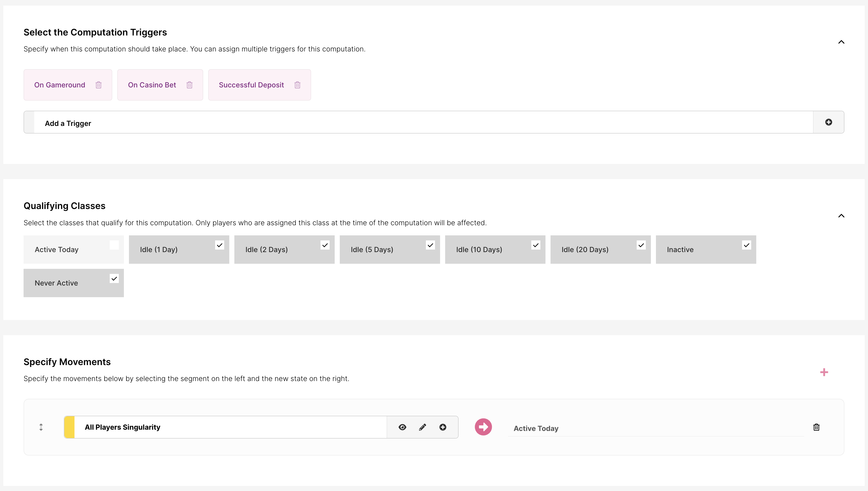
Task: Open the Active Today target state dropdown
Action: [x=655, y=428]
